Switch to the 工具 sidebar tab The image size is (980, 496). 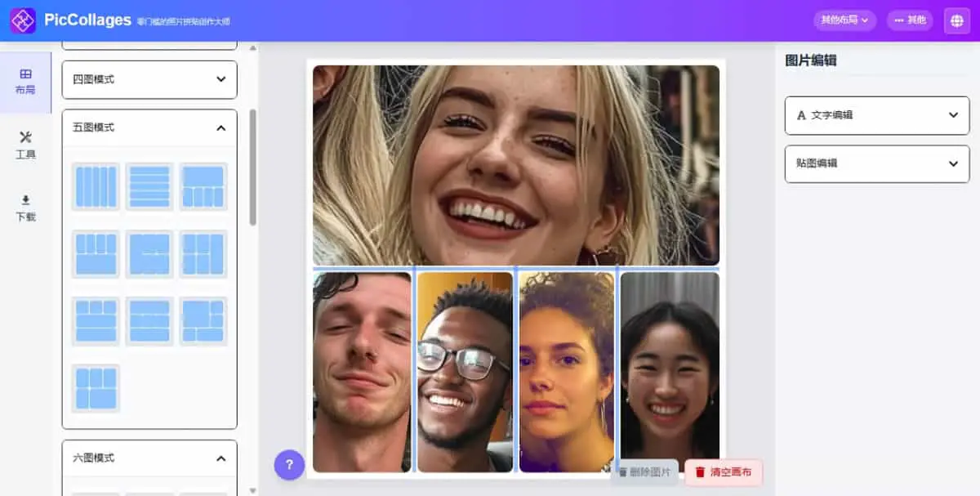[x=25, y=145]
